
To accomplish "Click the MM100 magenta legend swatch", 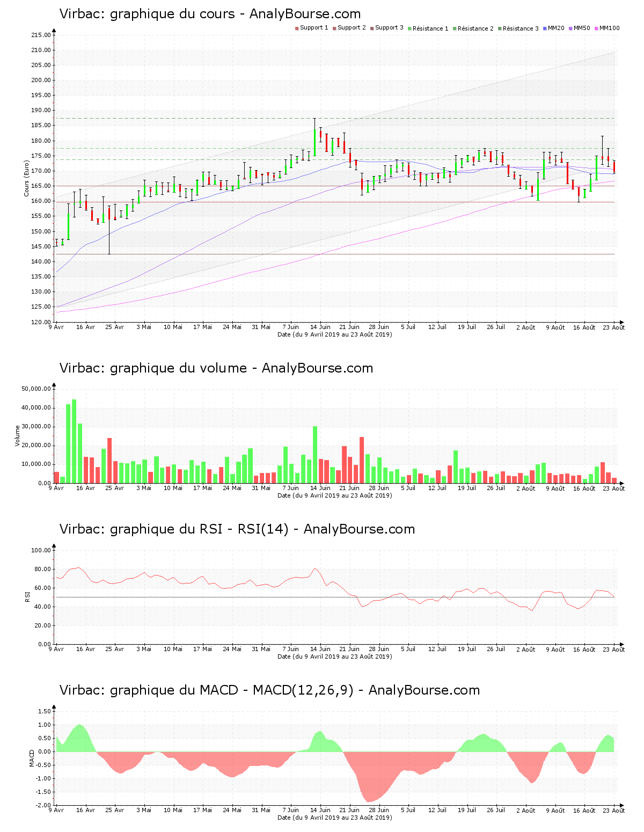I will [x=596, y=28].
